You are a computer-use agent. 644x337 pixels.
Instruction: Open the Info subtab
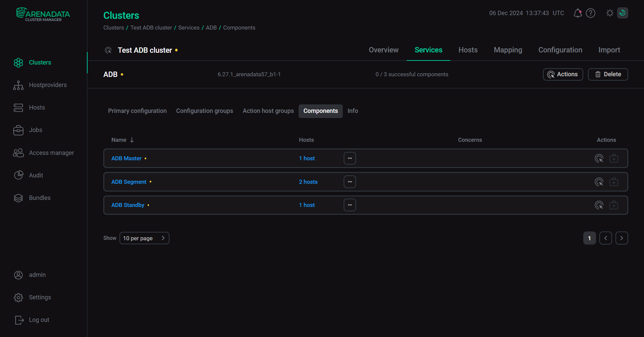(x=353, y=111)
